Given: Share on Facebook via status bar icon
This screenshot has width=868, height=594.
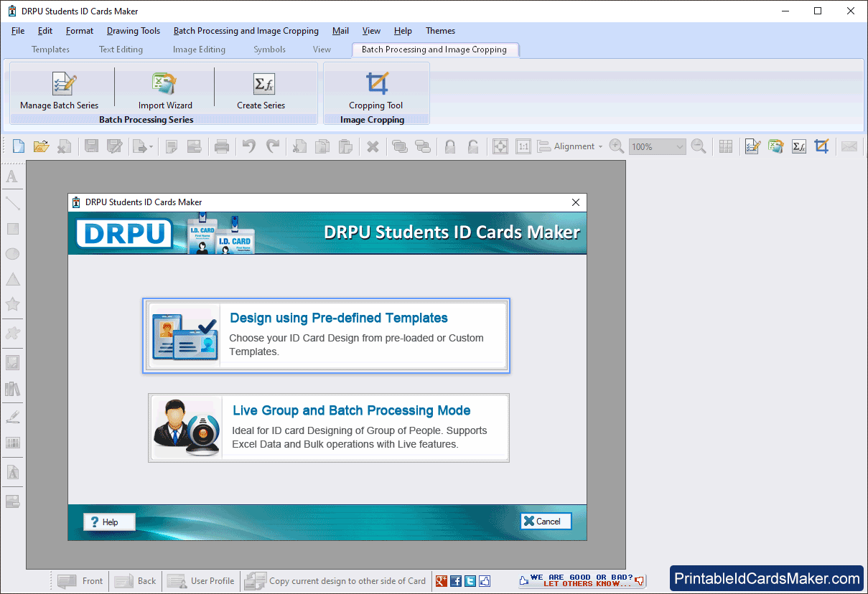Looking at the screenshot, I should [x=456, y=581].
